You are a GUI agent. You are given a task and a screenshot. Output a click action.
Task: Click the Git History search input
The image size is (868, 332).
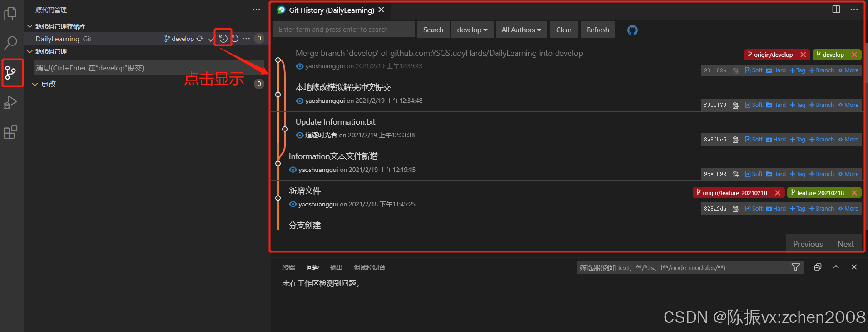coord(343,30)
